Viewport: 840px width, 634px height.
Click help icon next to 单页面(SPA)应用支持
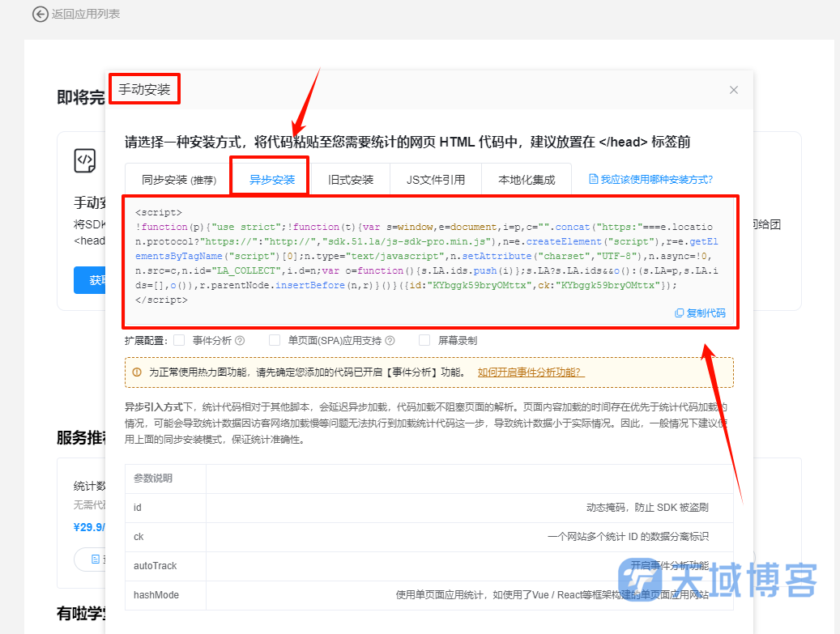tap(390, 341)
